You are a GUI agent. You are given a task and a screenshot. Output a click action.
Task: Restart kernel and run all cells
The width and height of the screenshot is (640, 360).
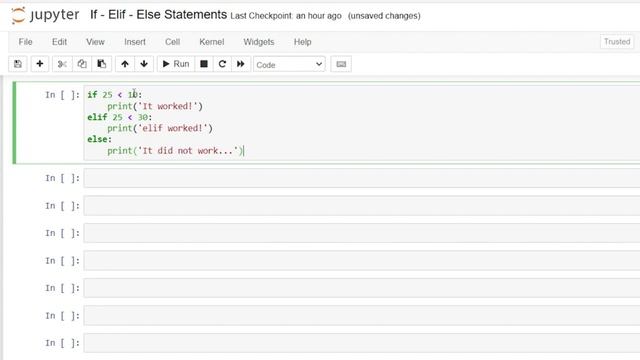pyautogui.click(x=241, y=64)
